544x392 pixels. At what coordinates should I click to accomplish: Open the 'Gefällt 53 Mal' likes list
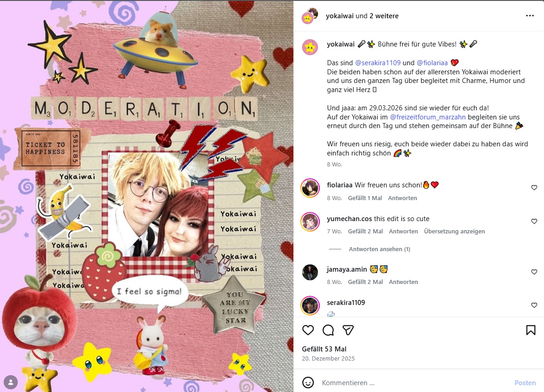[324, 349]
